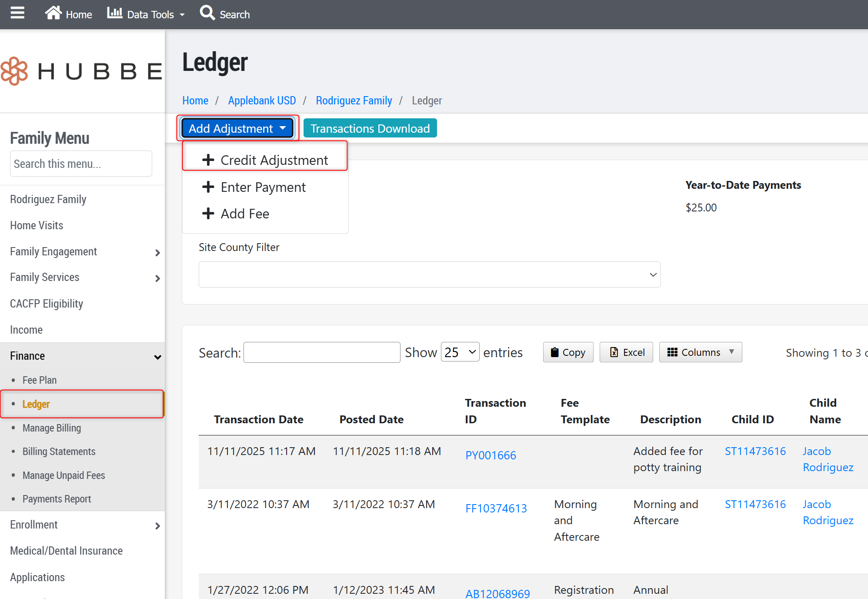Export the table with the Excel button
Image resolution: width=868 pixels, height=599 pixels.
626,352
